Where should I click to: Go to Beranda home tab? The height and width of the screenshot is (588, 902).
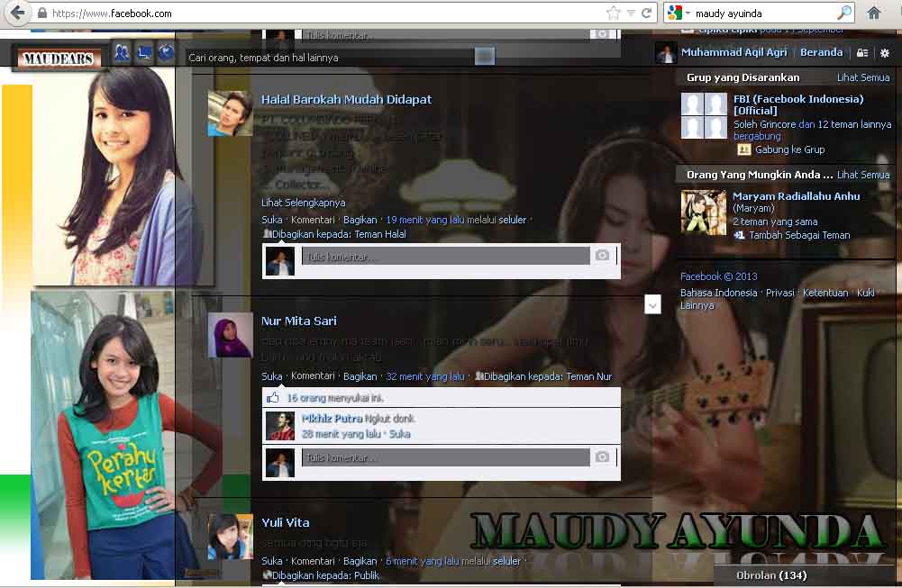tap(821, 52)
